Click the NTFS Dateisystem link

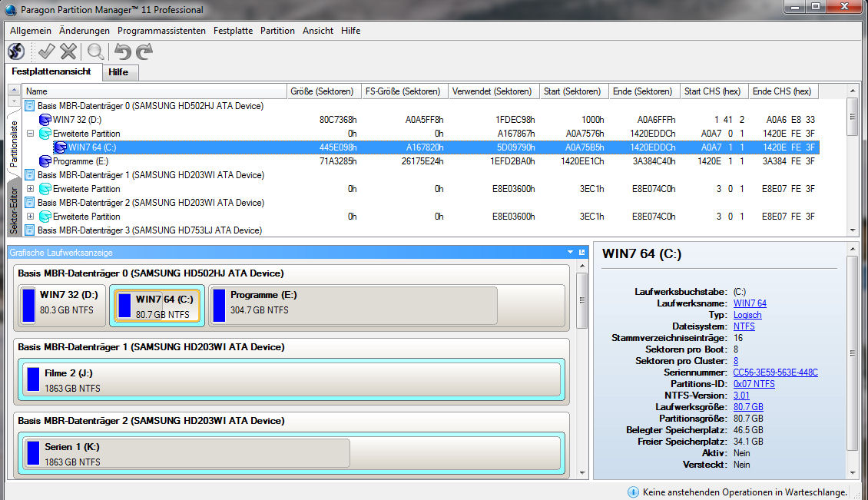click(744, 326)
